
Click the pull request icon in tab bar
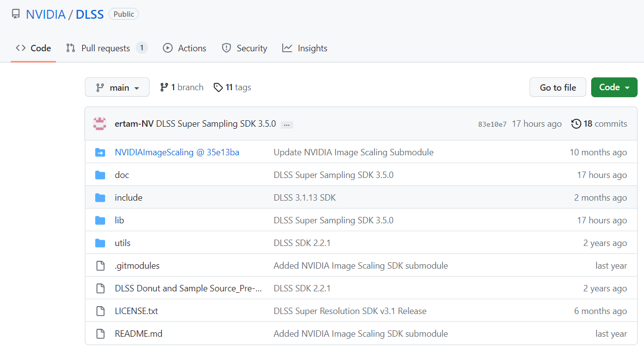point(71,48)
